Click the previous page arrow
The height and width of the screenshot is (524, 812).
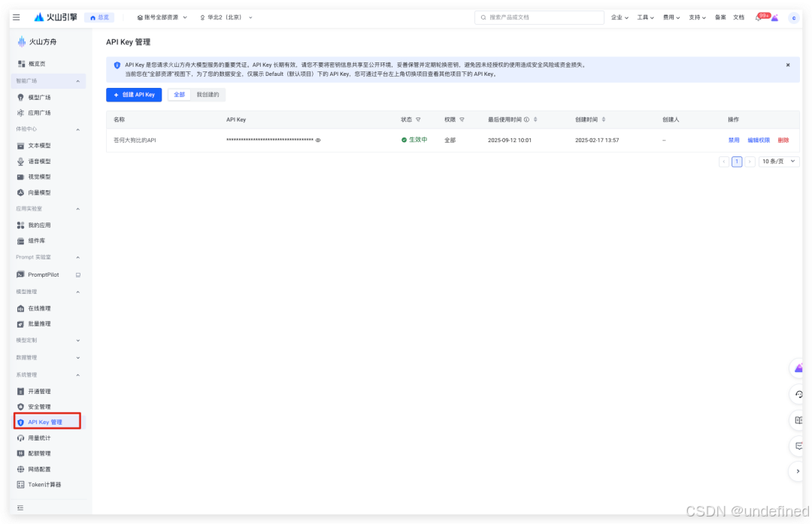tap(724, 162)
